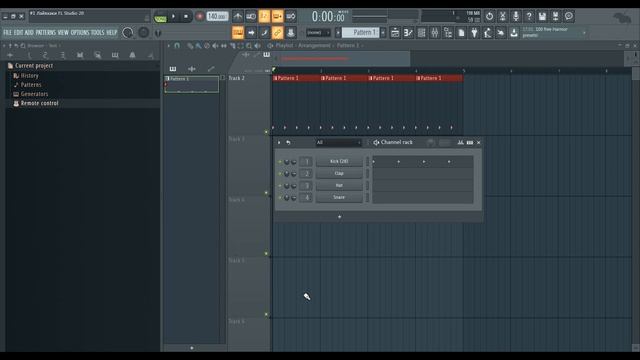Toggle Channel rack step/keyboard view icon
Screen dimensions: 640x360
coord(470,142)
